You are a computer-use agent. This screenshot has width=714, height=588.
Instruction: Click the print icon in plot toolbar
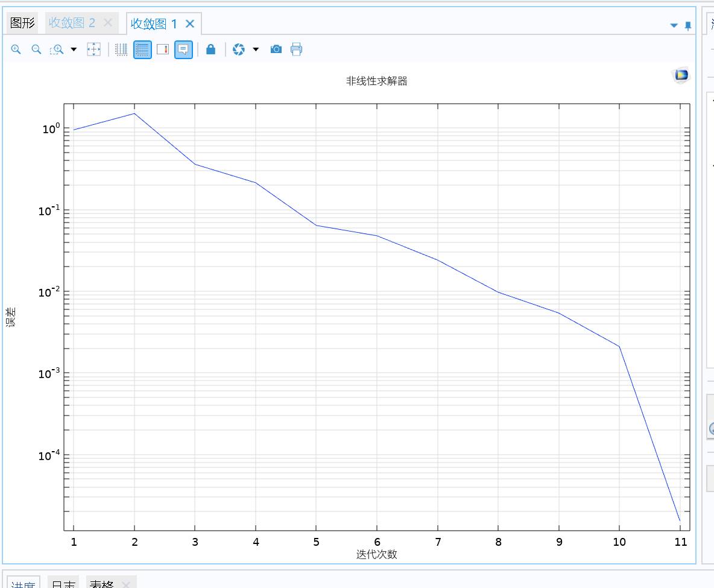296,49
